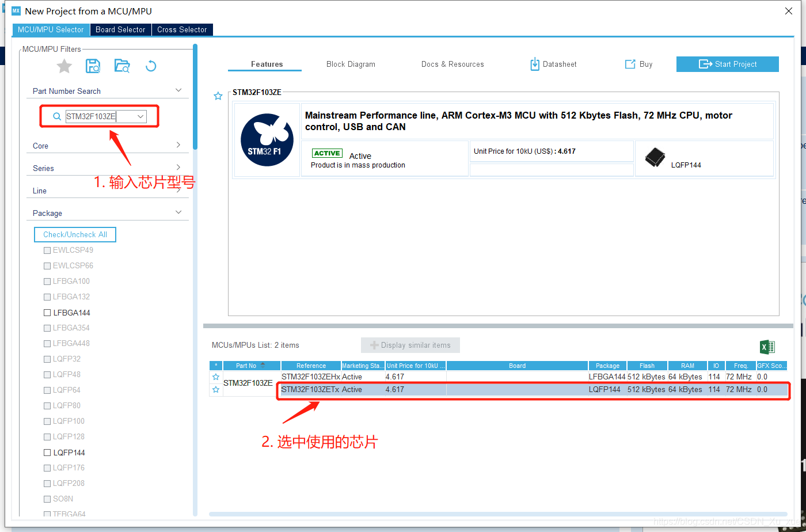Sort by Part No column header
The height and width of the screenshot is (532, 806).
[x=252, y=366]
